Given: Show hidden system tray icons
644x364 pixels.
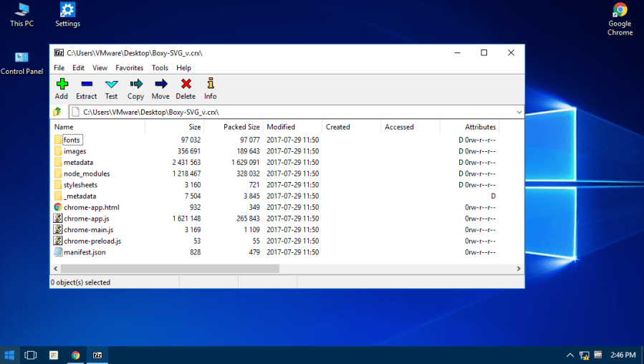Looking at the screenshot, I should 570,355.
